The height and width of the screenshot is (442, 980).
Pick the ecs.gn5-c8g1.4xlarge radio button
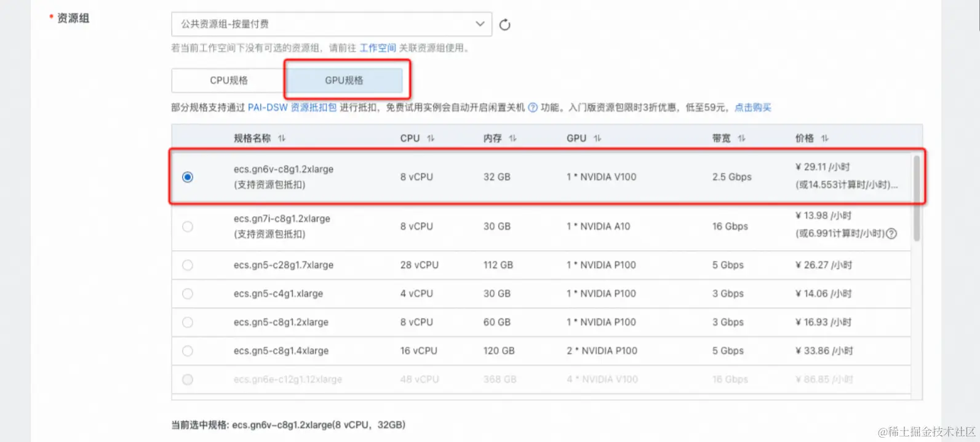coord(188,351)
